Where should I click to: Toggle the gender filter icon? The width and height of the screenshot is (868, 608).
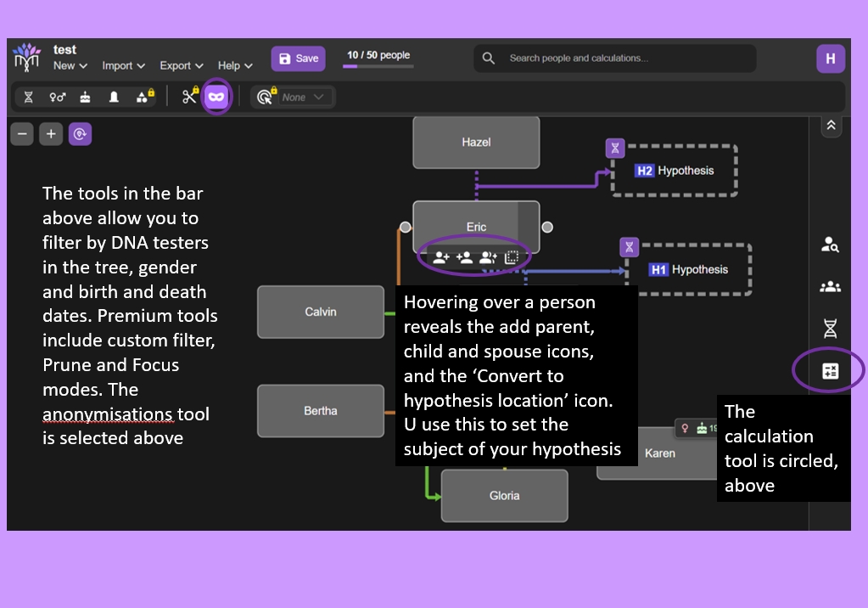click(x=57, y=97)
